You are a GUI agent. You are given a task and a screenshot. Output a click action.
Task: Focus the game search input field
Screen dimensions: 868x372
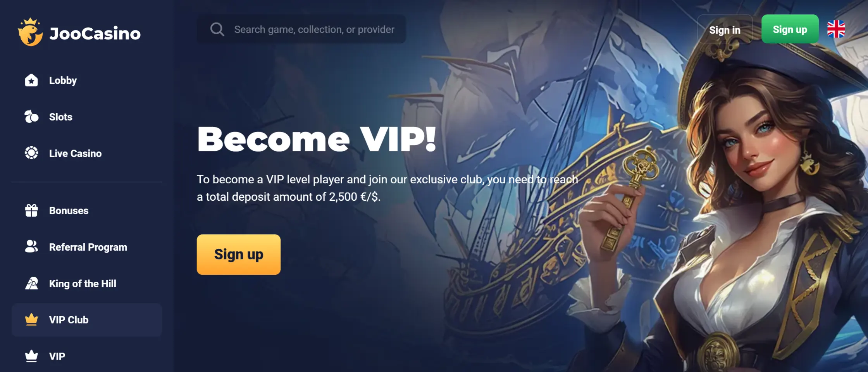coord(301,29)
